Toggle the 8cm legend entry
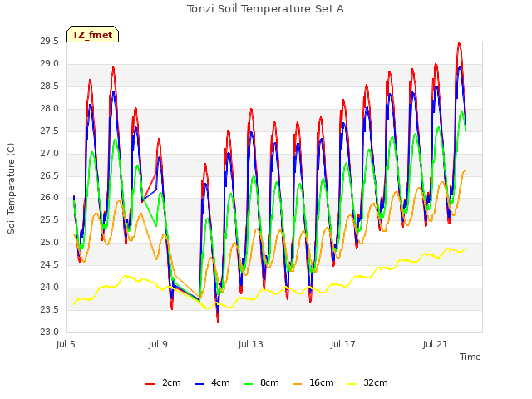 (261, 382)
